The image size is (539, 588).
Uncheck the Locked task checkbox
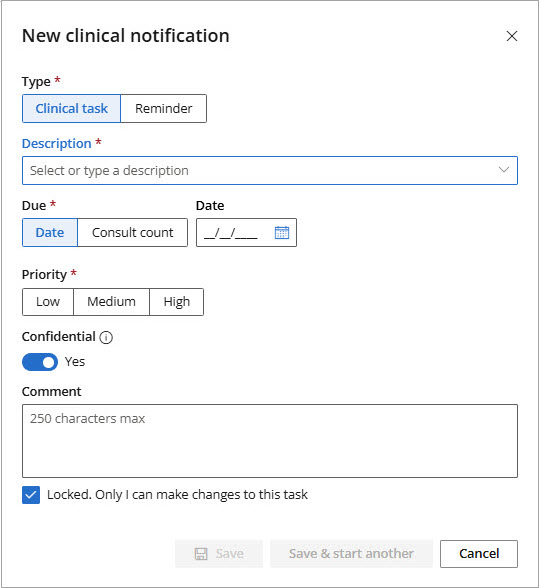tap(31, 495)
